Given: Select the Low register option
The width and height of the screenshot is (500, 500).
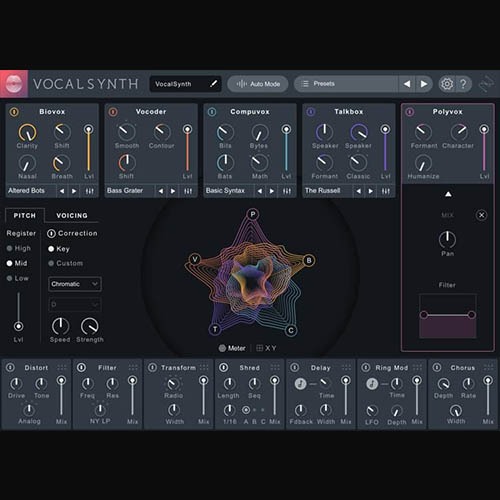Looking at the screenshot, I should (x=18, y=278).
